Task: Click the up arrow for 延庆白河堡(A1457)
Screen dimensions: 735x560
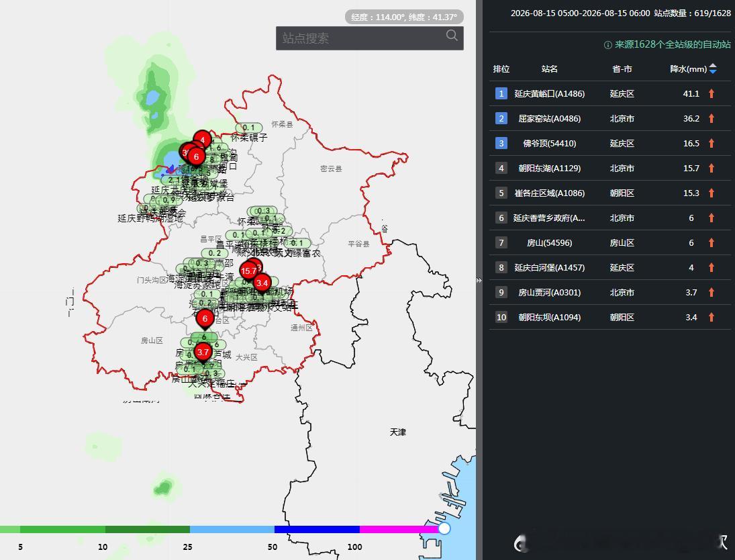Action: click(712, 267)
